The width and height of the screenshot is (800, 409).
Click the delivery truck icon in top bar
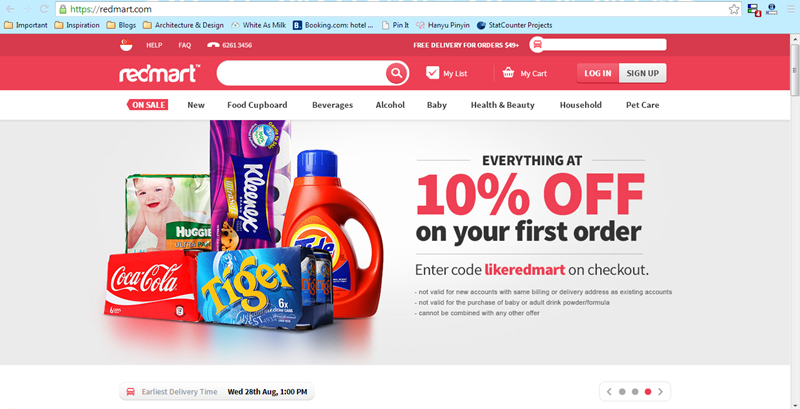tap(537, 45)
